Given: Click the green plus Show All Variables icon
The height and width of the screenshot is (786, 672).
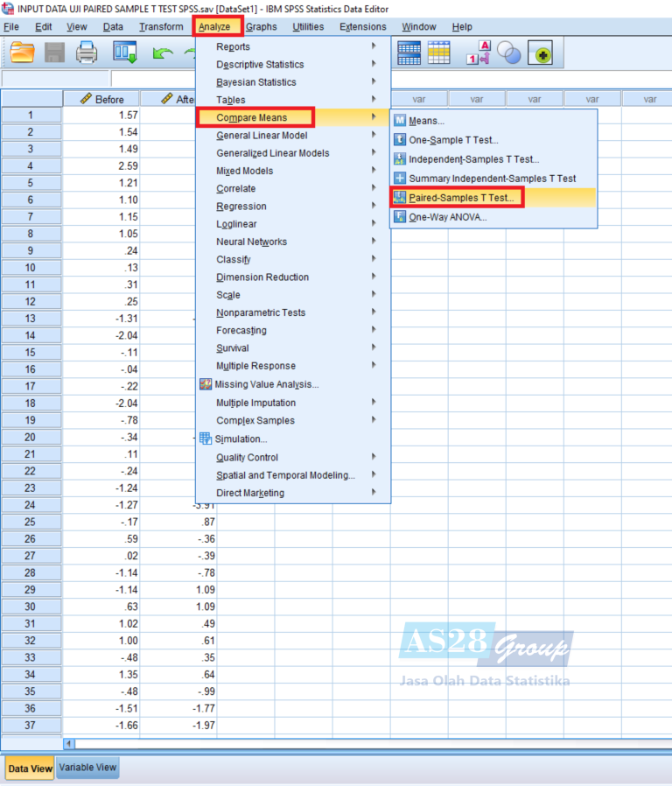Looking at the screenshot, I should coord(540,53).
